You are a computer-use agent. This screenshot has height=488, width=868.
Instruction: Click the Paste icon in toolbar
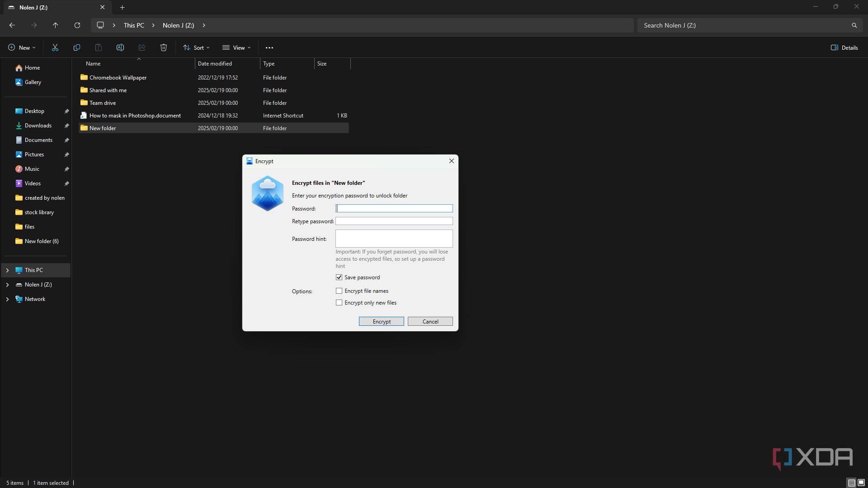tap(99, 47)
